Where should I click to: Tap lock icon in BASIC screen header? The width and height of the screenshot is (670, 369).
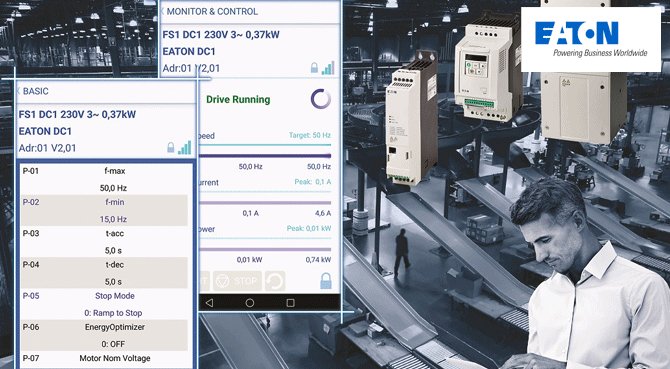(x=170, y=148)
